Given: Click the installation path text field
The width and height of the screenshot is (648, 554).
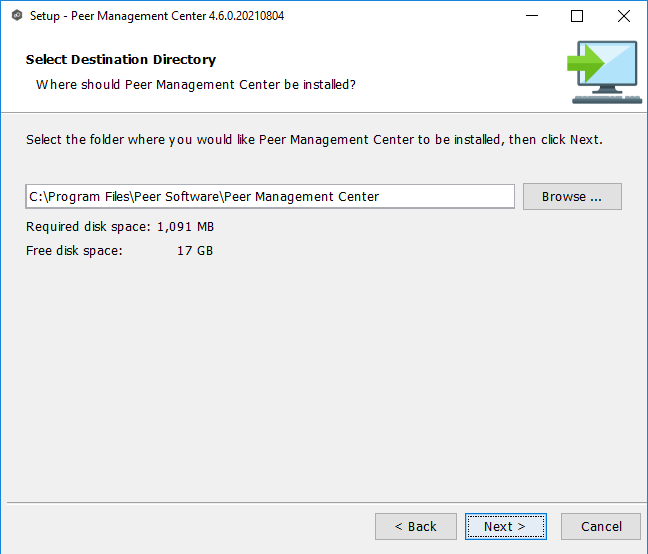Looking at the screenshot, I should tap(270, 197).
